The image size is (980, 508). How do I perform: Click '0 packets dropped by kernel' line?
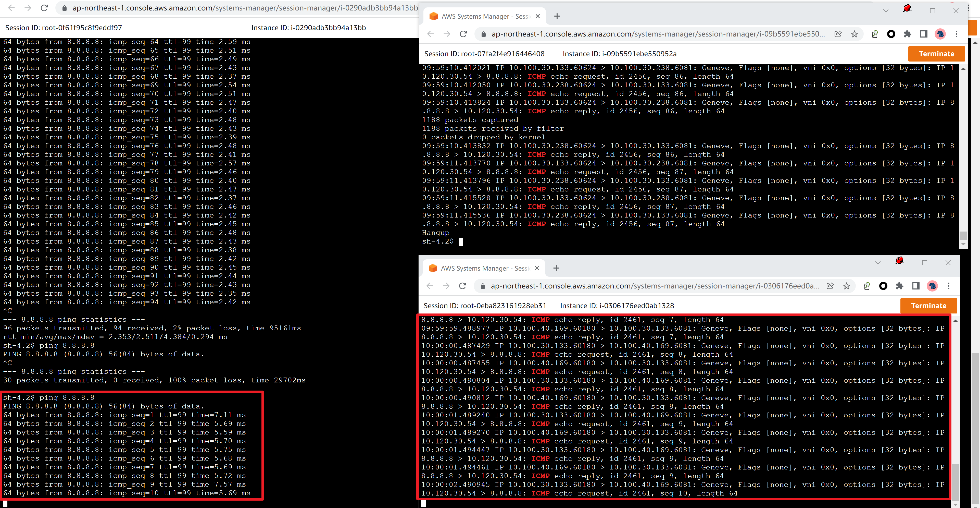484,137
